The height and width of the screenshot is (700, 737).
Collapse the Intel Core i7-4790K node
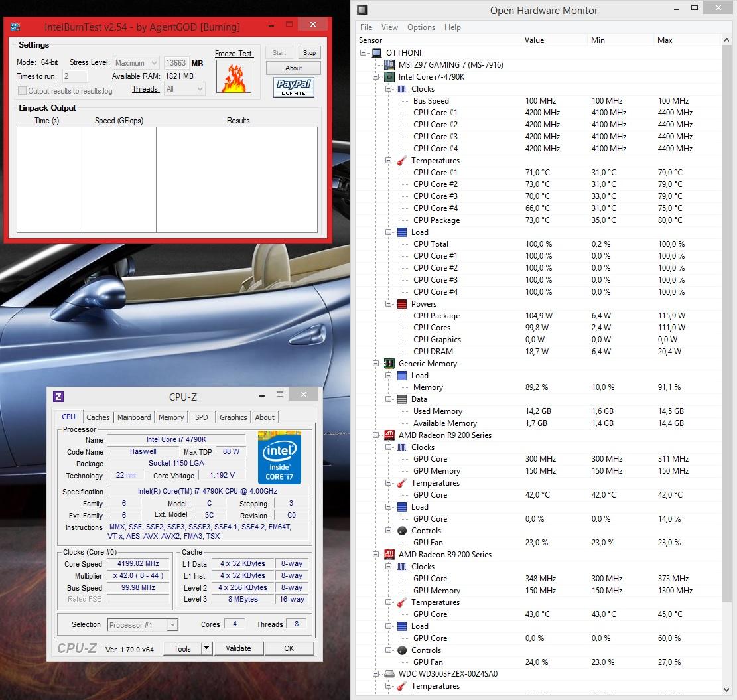[375, 77]
